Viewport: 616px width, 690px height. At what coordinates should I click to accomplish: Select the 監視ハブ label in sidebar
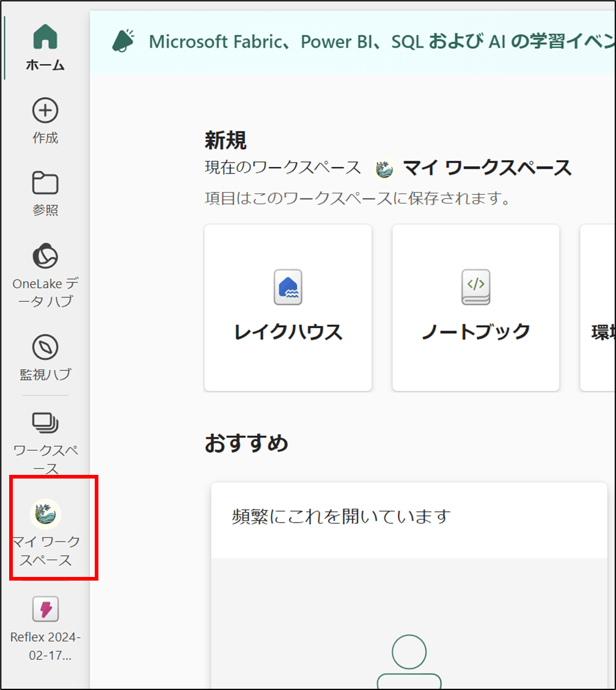pos(45,375)
